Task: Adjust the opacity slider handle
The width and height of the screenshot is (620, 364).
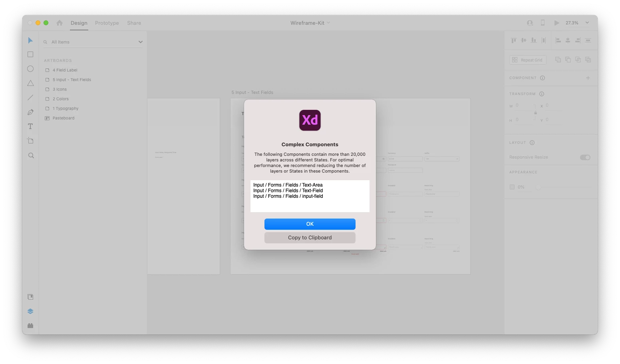Action: point(539,187)
